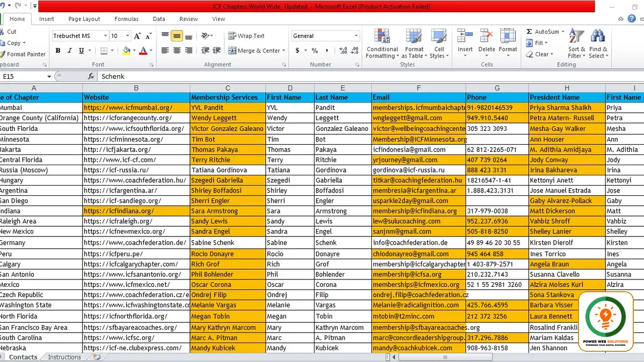This screenshot has width=644, height=362.
Task: Click the Merge & Center button
Action: (254, 51)
